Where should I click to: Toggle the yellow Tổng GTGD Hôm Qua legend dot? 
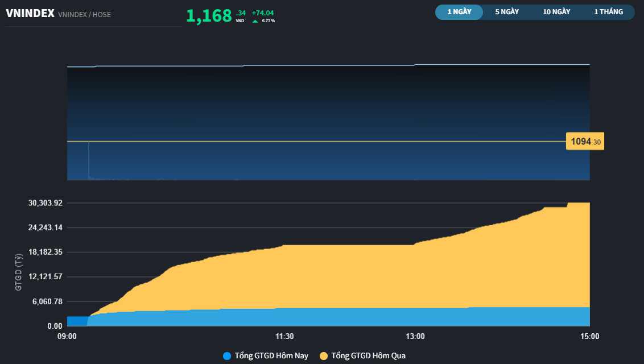324,356
